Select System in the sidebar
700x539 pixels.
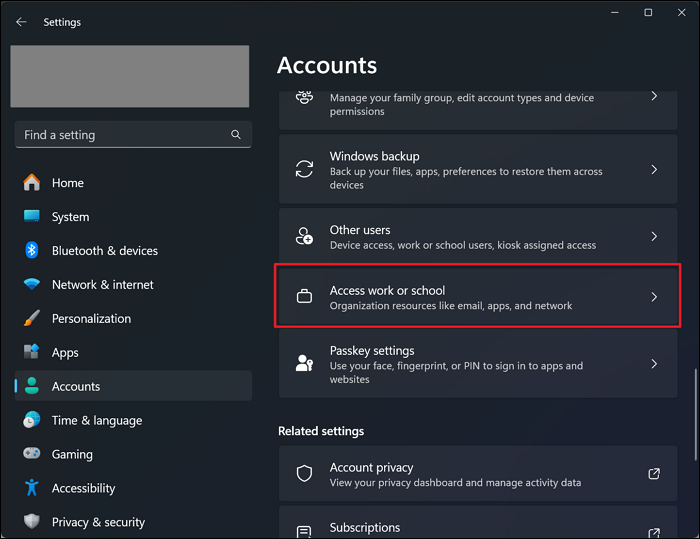pos(70,217)
